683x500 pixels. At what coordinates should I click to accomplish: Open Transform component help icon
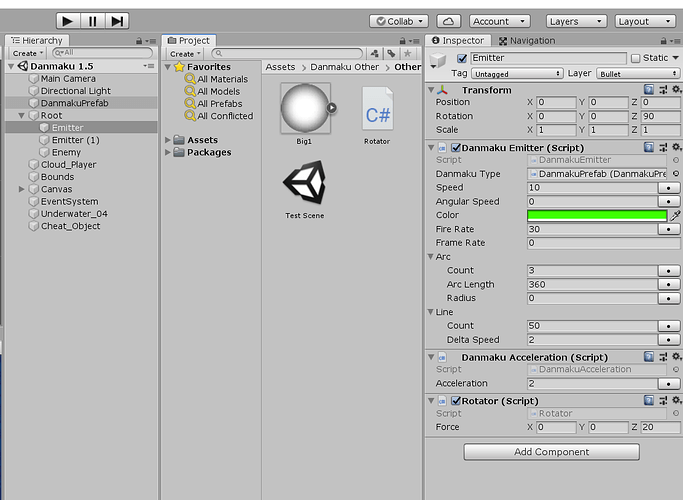point(649,89)
